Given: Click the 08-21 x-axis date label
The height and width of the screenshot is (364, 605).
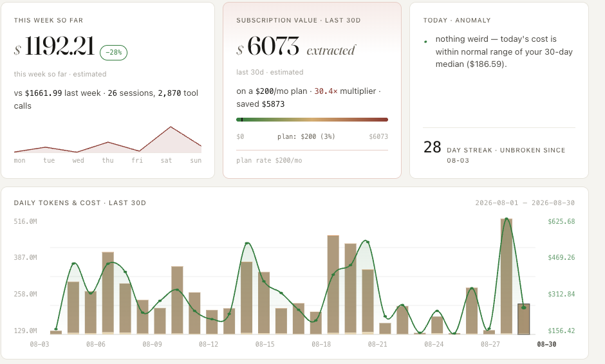Looking at the screenshot, I should (377, 344).
